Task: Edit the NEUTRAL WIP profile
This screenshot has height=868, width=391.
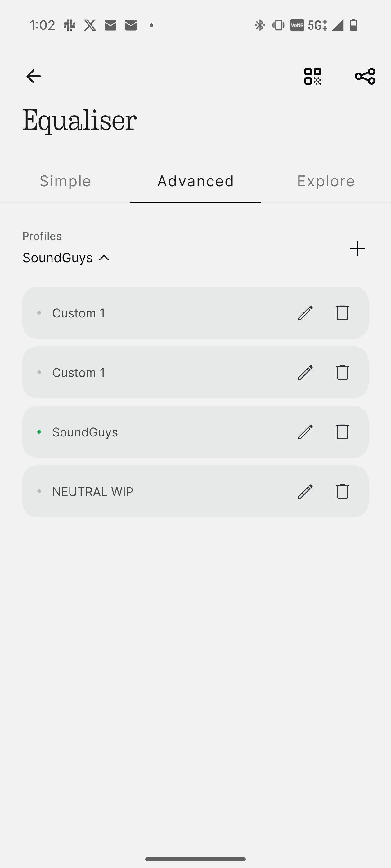Action: (305, 491)
